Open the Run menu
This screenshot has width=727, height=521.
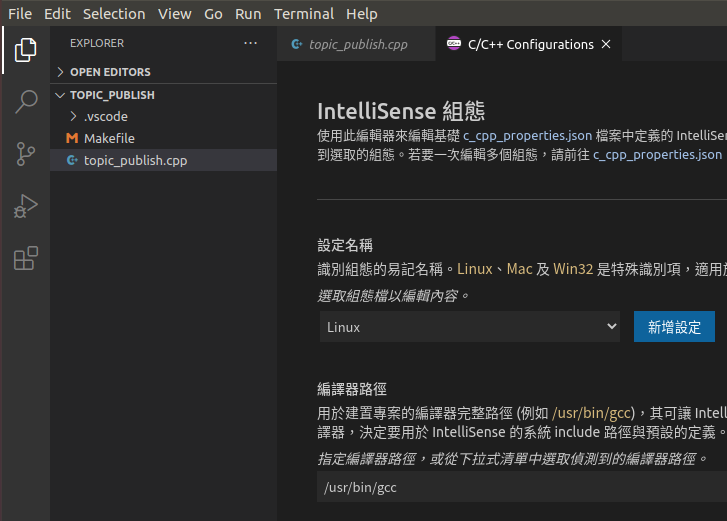point(248,14)
